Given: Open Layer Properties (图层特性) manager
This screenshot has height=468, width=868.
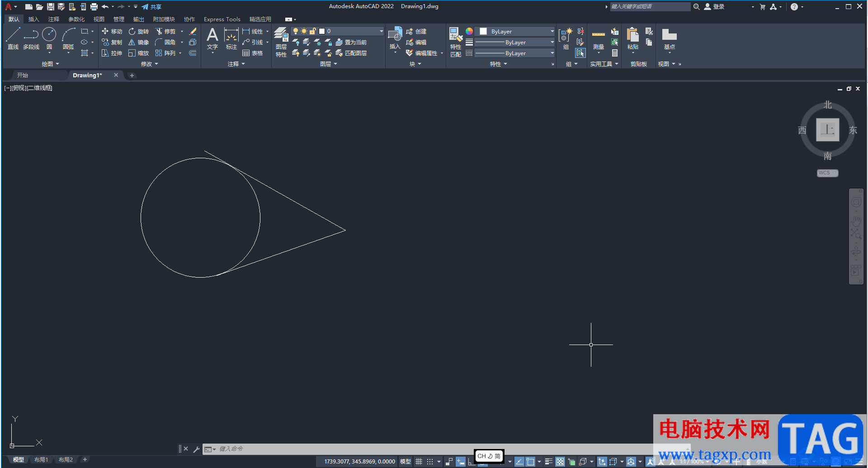Looking at the screenshot, I should tap(281, 41).
